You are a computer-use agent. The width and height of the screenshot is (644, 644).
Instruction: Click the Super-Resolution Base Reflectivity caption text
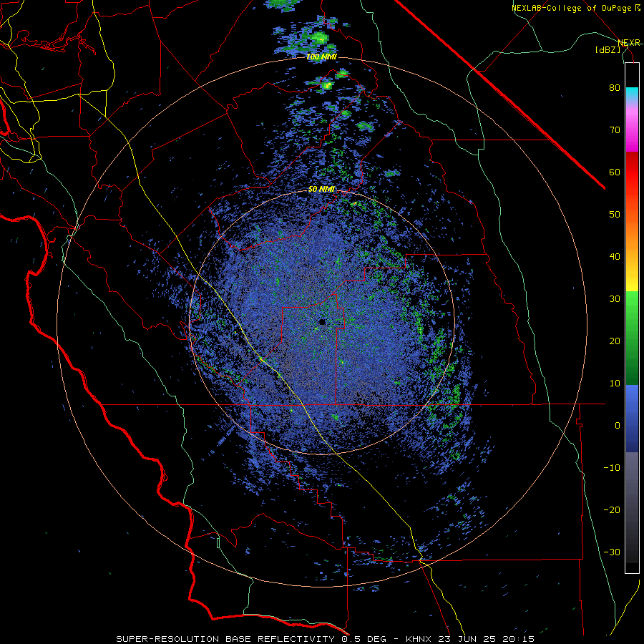pos(252,639)
